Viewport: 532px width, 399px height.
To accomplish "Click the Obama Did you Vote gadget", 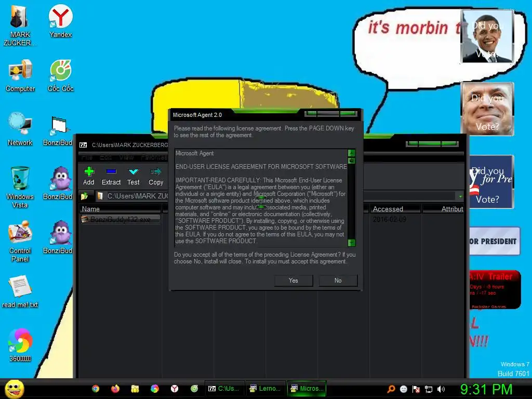I will pyautogui.click(x=487, y=36).
